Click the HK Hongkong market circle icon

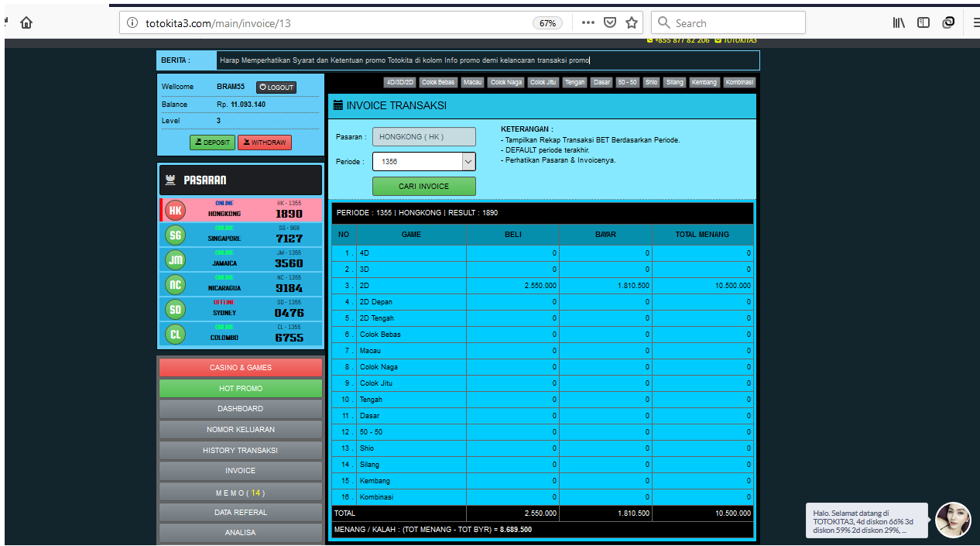click(x=175, y=210)
